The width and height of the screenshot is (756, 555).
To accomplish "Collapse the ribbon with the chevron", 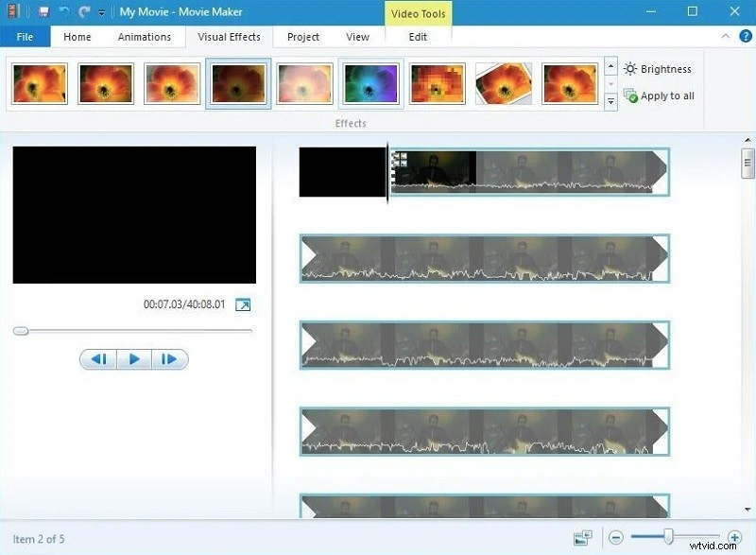I will (725, 36).
